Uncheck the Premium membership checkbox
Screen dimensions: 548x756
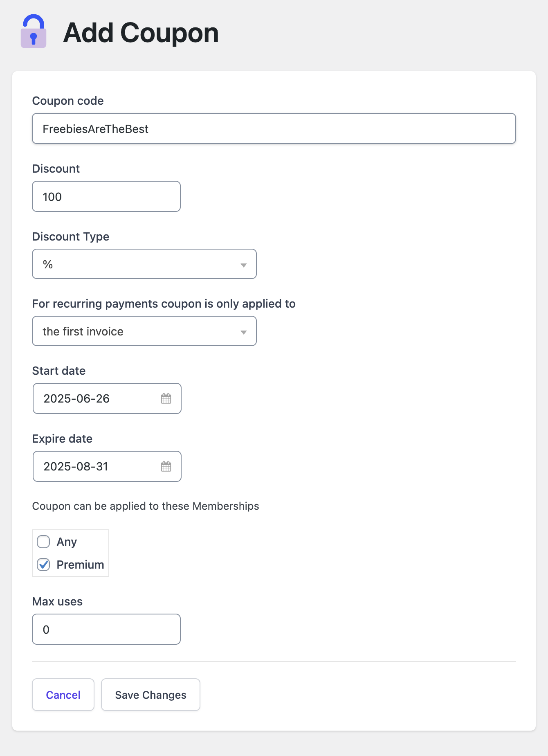point(43,565)
